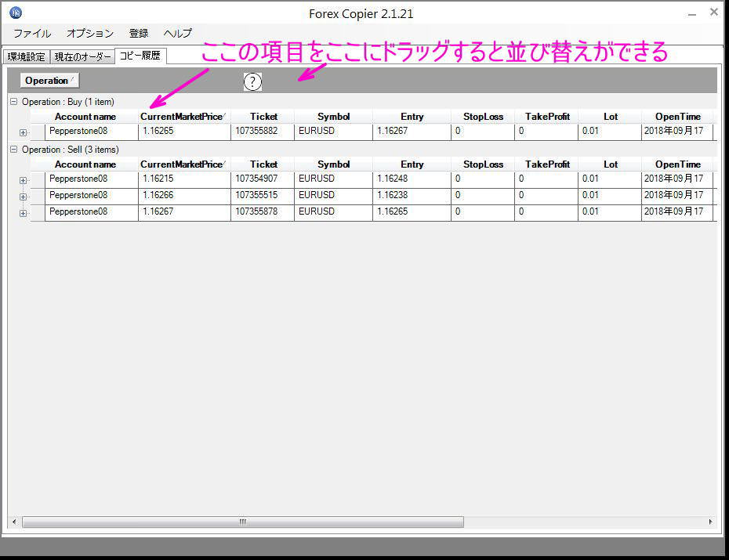Click the horizontal scrollbar thumb

pyautogui.click(x=243, y=522)
